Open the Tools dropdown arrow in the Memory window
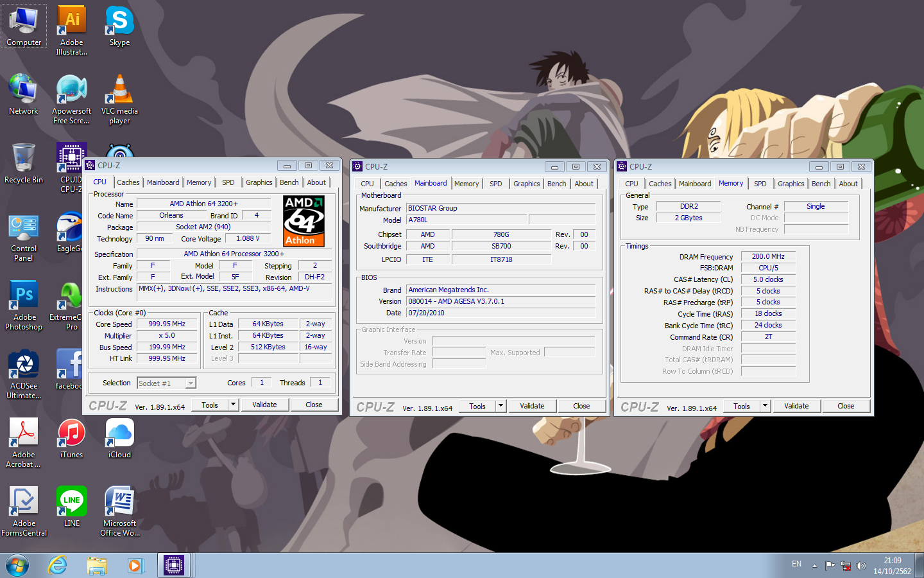This screenshot has width=924, height=578. point(765,406)
